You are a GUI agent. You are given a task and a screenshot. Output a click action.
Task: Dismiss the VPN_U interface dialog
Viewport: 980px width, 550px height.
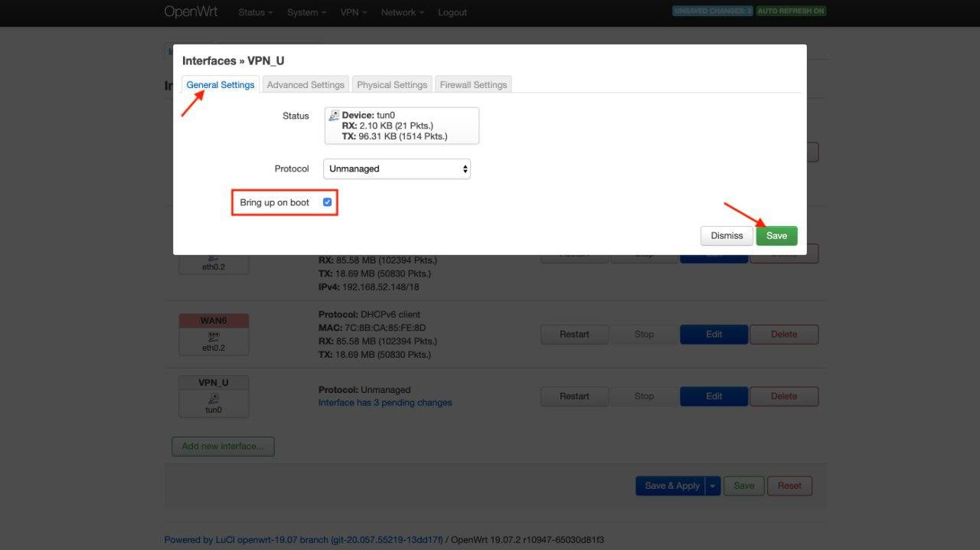coord(727,236)
